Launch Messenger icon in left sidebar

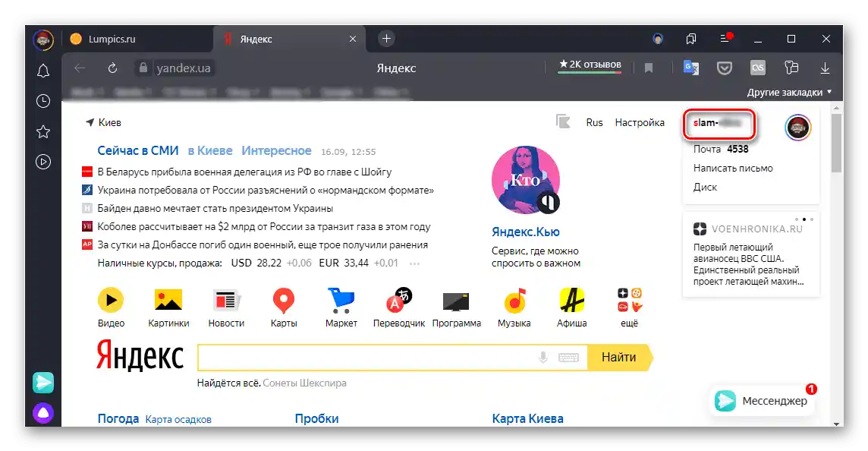click(x=43, y=383)
